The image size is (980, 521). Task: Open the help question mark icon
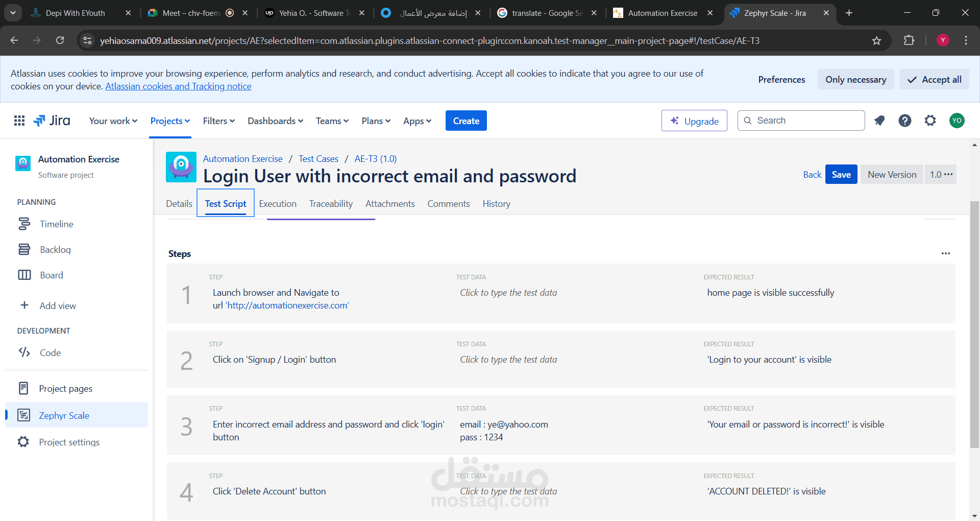[905, 121]
